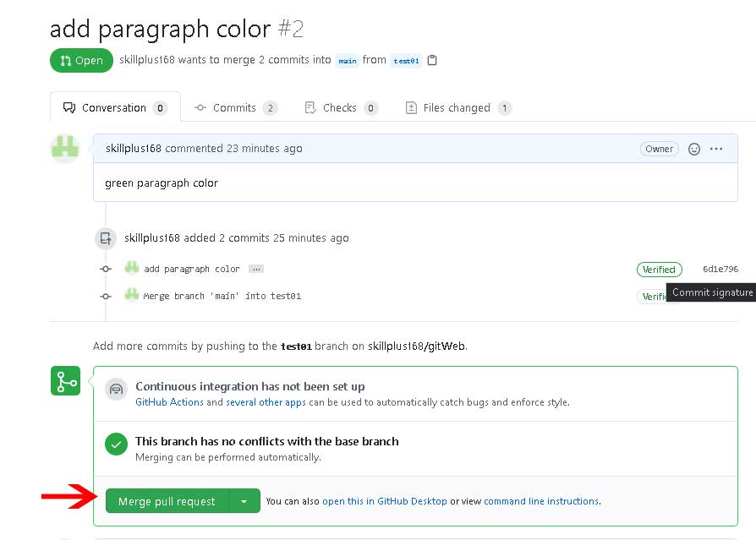Open the comment's three-dot options menu
This screenshot has height=540, width=756.
[x=716, y=149]
